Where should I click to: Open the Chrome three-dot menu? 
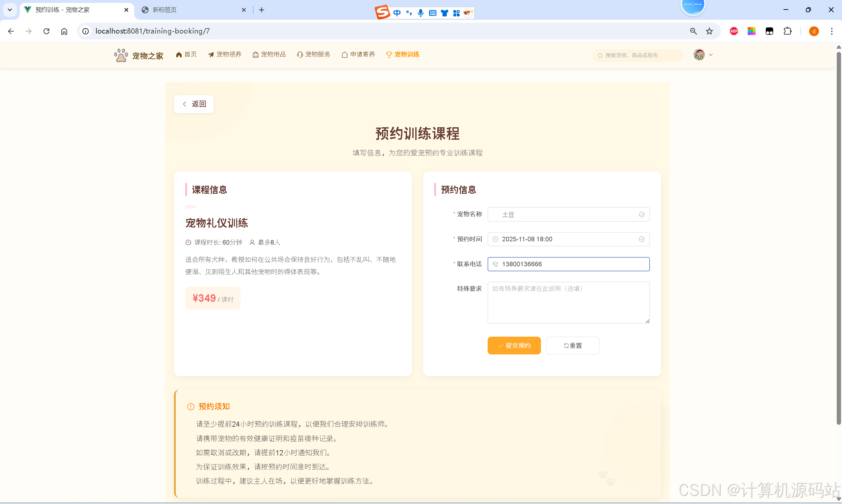tap(832, 31)
